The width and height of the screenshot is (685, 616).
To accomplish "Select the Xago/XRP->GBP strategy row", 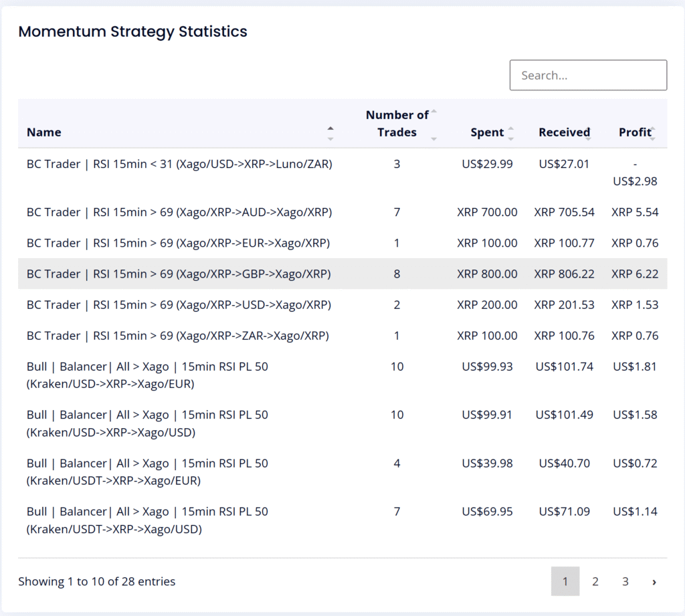I will click(179, 274).
